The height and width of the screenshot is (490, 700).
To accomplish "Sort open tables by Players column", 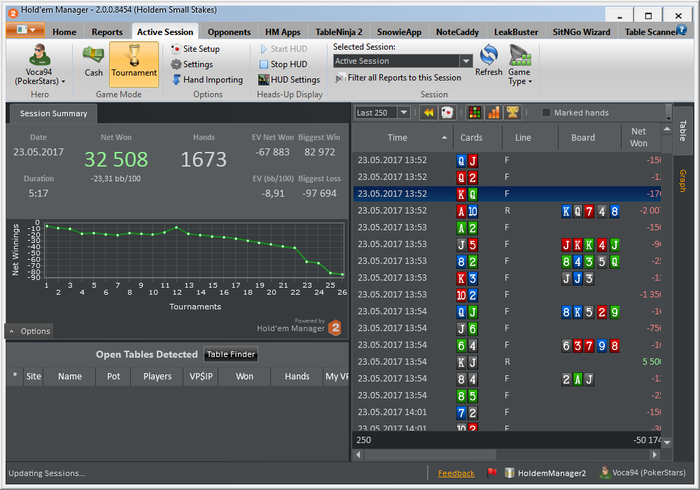I will [157, 376].
